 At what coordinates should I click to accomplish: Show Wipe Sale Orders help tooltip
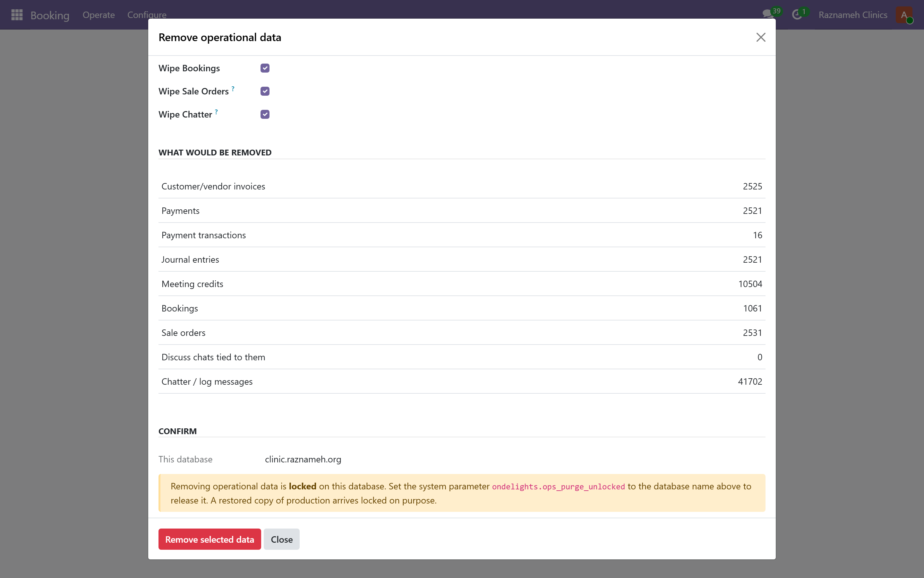233,88
